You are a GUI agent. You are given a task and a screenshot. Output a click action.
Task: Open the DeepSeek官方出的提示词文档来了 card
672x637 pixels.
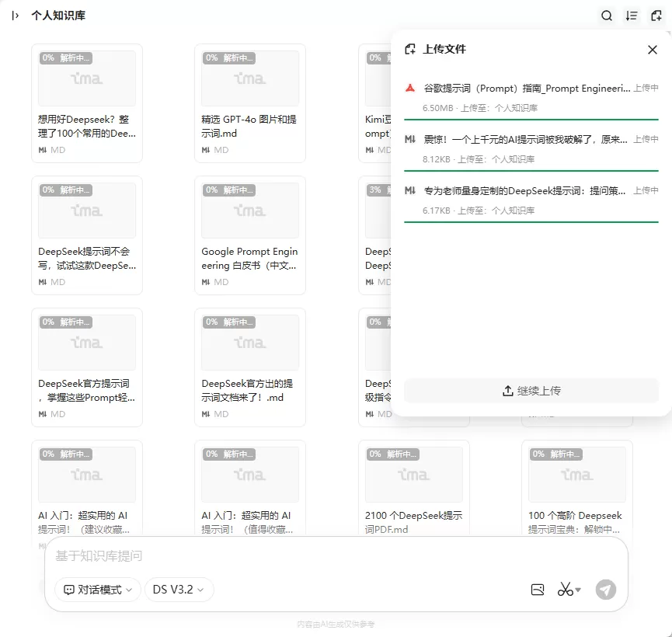click(250, 367)
